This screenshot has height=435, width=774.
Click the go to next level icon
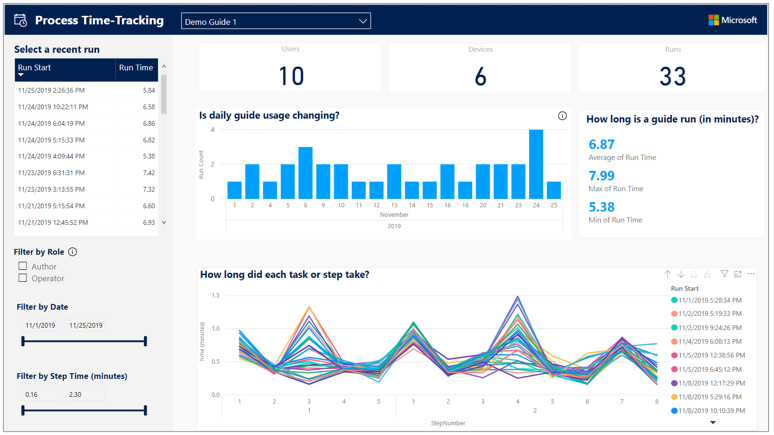pyautogui.click(x=694, y=274)
